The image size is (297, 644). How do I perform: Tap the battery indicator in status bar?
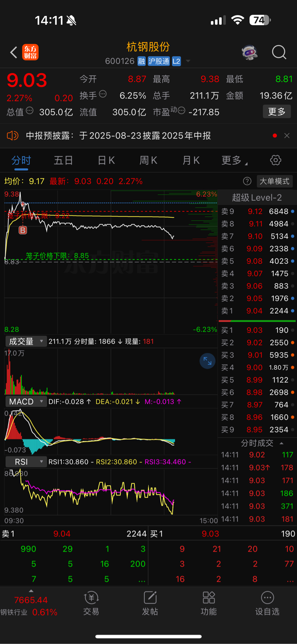coord(260,20)
